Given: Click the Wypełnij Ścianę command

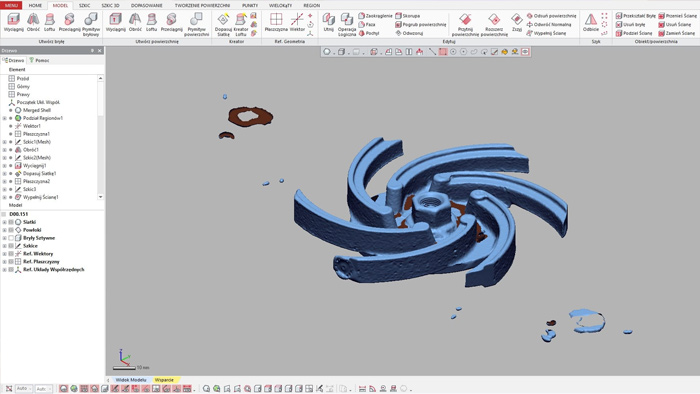Looking at the screenshot, I should tap(546, 33).
